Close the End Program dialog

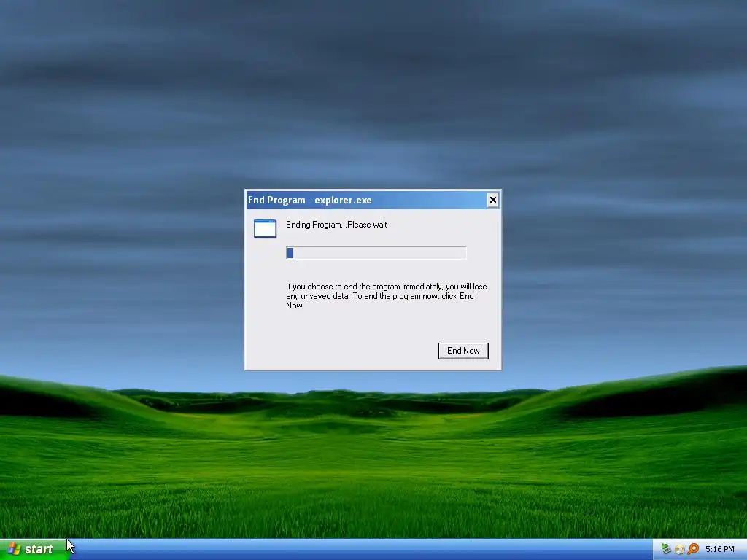493,200
